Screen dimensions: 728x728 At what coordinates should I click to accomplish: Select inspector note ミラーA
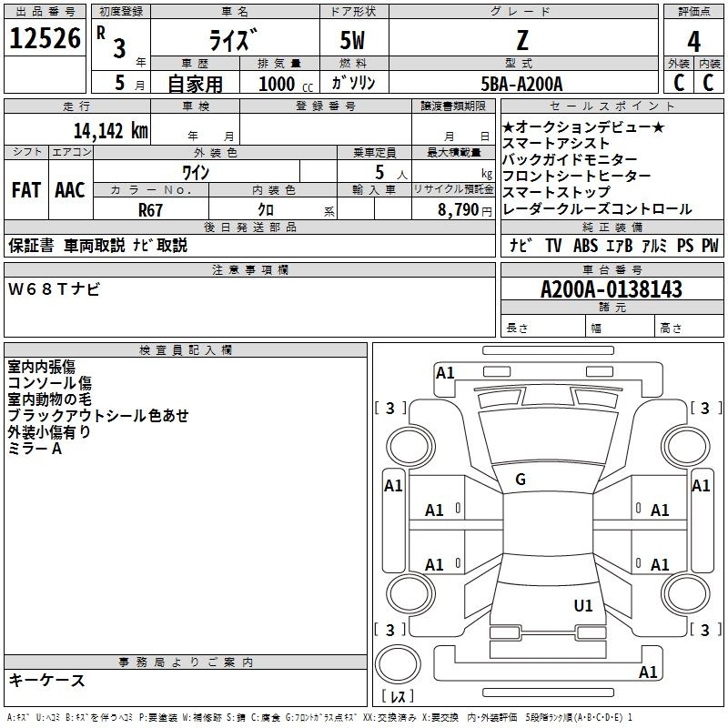[x=35, y=449]
